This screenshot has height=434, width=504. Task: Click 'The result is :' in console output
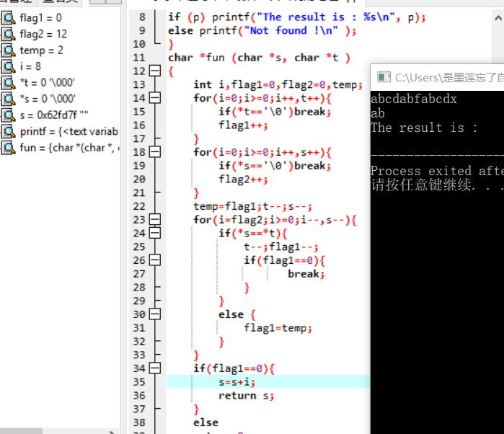pyautogui.click(x=424, y=128)
